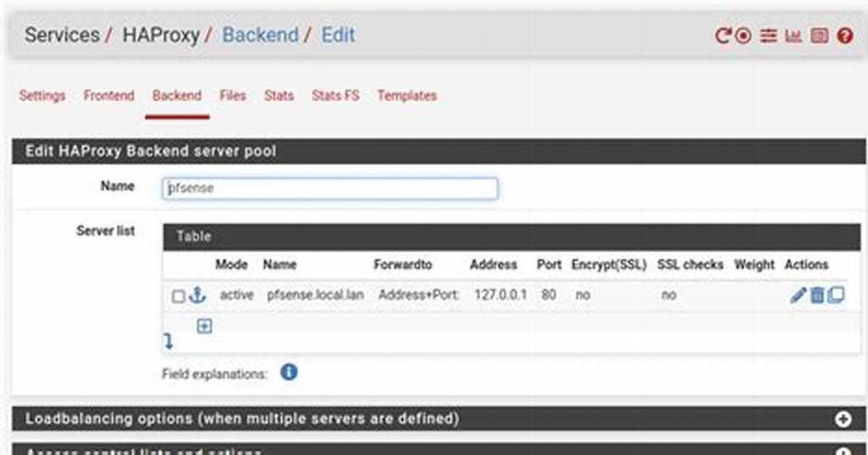This screenshot has height=455, width=868.
Task: Delete pfsense.local.lan server with trash icon
Action: point(817,295)
